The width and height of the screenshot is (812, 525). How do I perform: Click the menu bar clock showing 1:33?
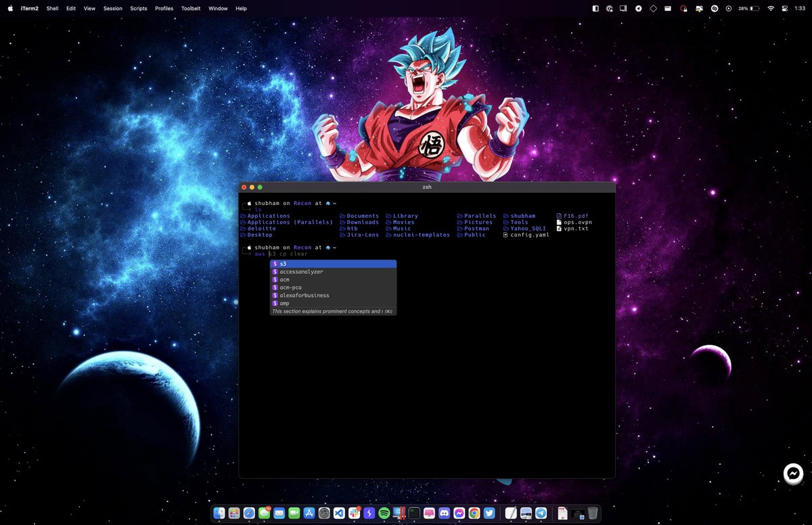800,9
